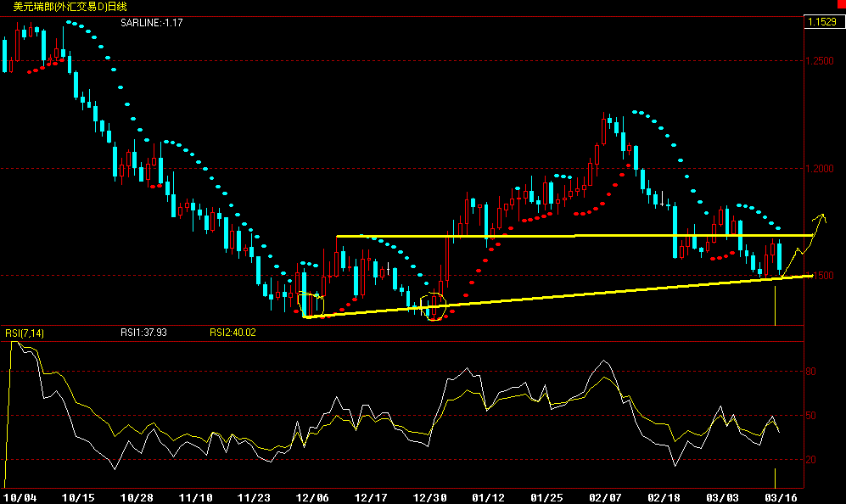Click the 11/10 date label
The image size is (846, 504).
click(195, 497)
